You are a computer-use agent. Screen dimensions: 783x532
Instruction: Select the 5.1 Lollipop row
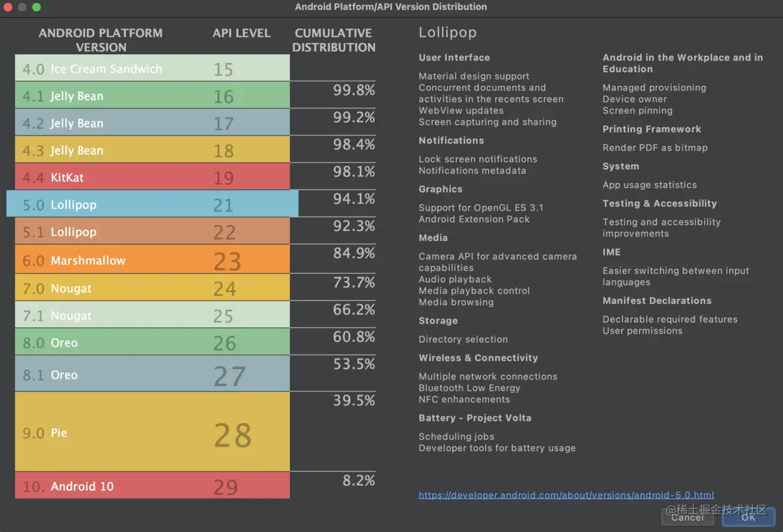(x=152, y=231)
